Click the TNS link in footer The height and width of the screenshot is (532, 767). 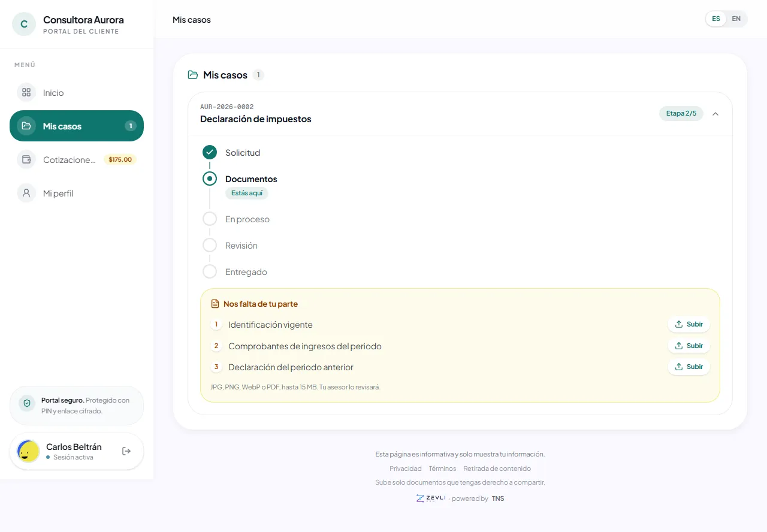pos(498,498)
